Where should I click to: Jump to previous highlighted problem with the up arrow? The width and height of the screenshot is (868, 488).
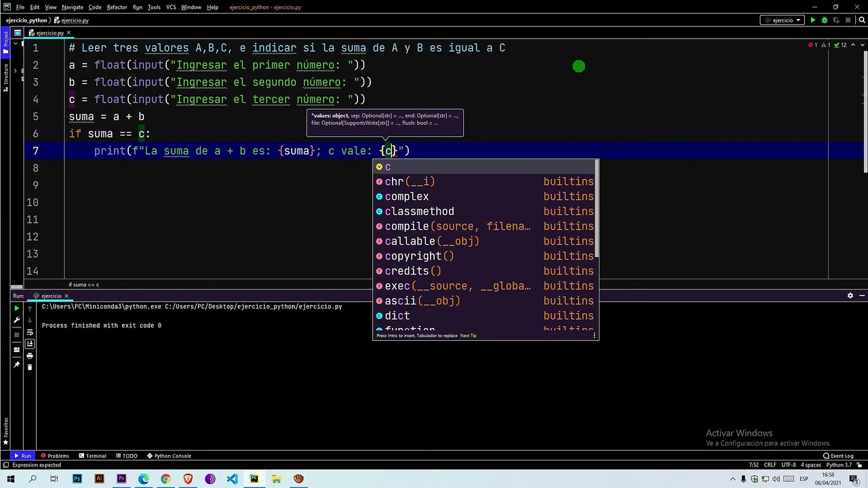point(852,45)
